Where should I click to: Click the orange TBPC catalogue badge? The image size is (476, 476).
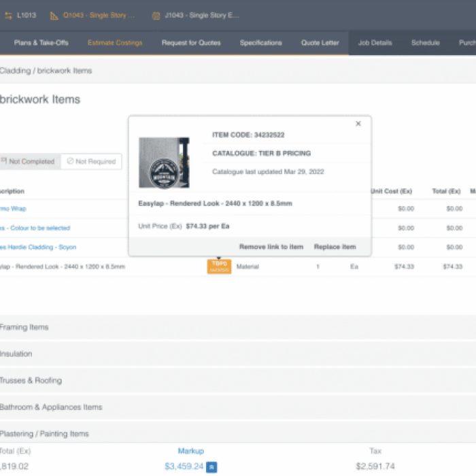tap(219, 267)
